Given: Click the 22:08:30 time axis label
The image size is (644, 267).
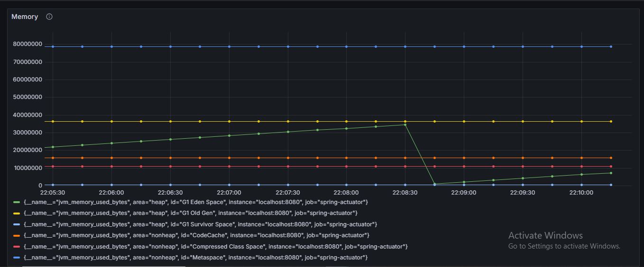Looking at the screenshot, I should 405,193.
